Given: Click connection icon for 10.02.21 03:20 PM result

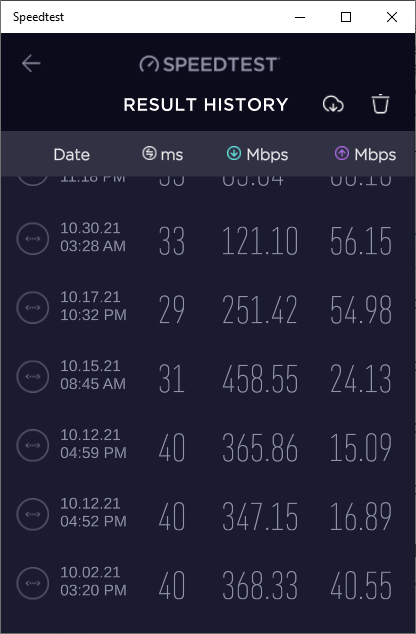Looking at the screenshot, I should point(33,583).
